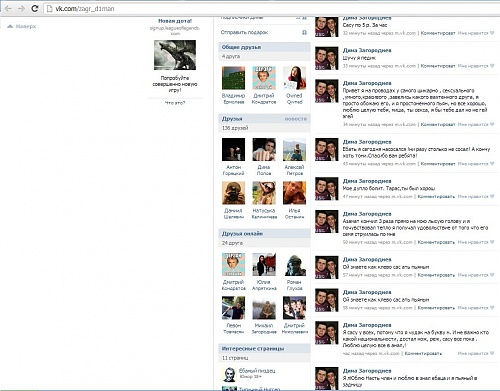Go back with the browser back arrow
Screen dimensions: 500x391
[x=8, y=8]
